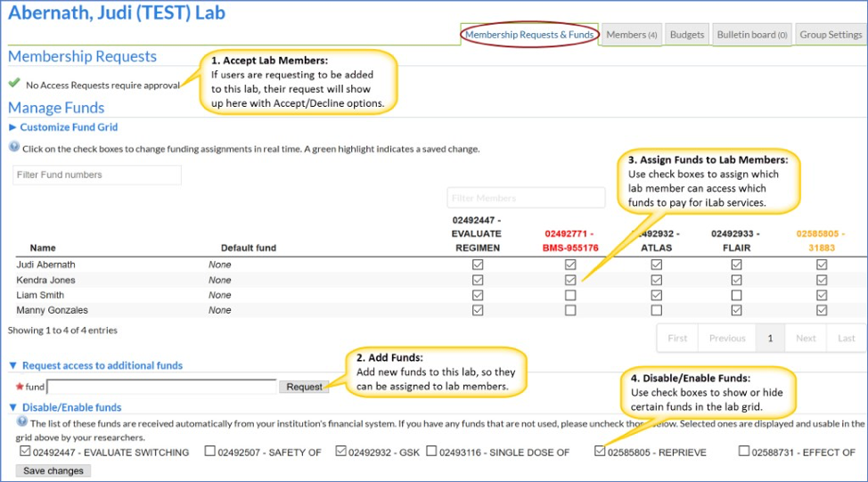Toggle Manny Gonzales FLAIR checkbox
The width and height of the screenshot is (868, 482).
[x=736, y=310]
